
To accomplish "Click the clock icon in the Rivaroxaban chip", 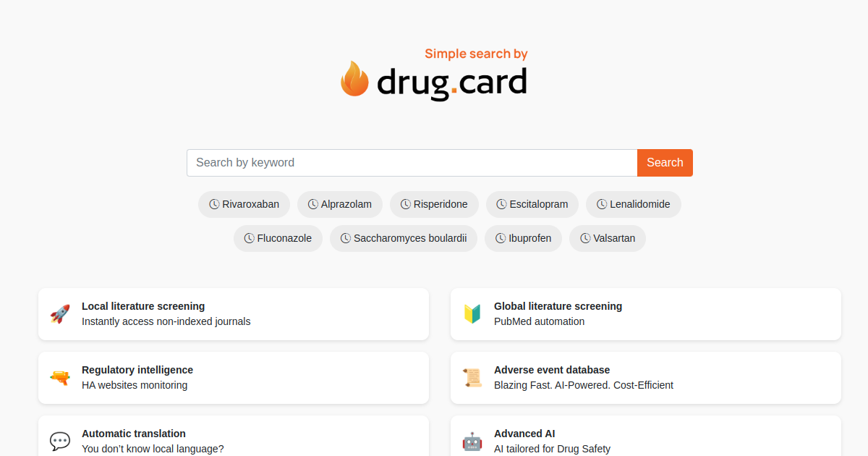I will (214, 204).
